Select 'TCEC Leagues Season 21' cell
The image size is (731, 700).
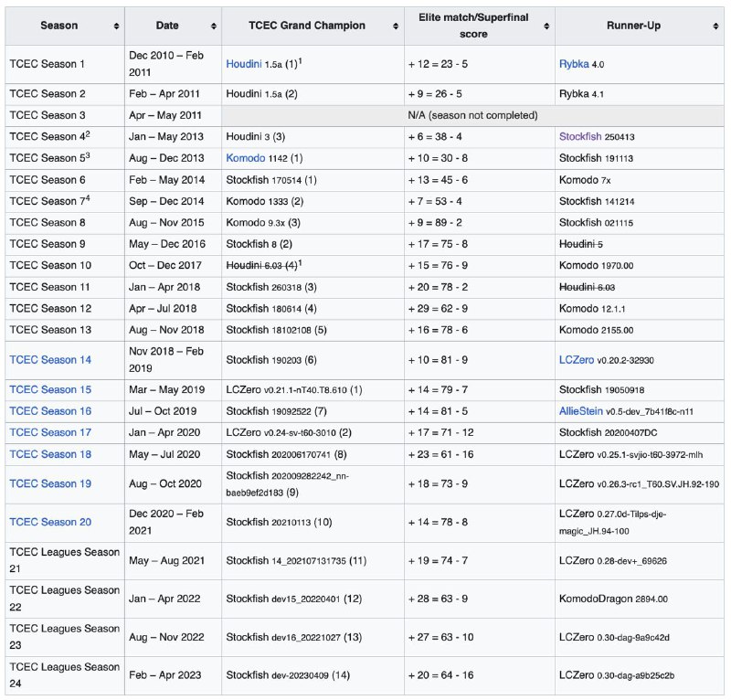point(65,560)
